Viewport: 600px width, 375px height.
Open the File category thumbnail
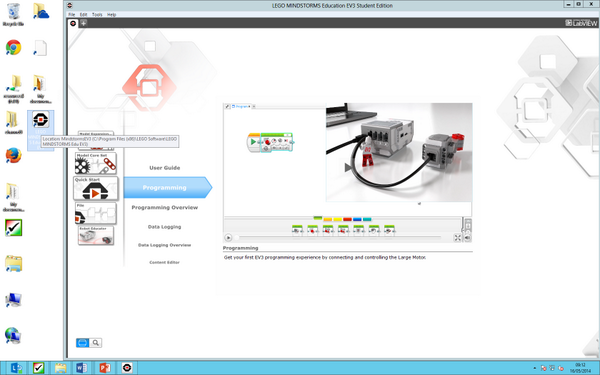(x=96, y=213)
